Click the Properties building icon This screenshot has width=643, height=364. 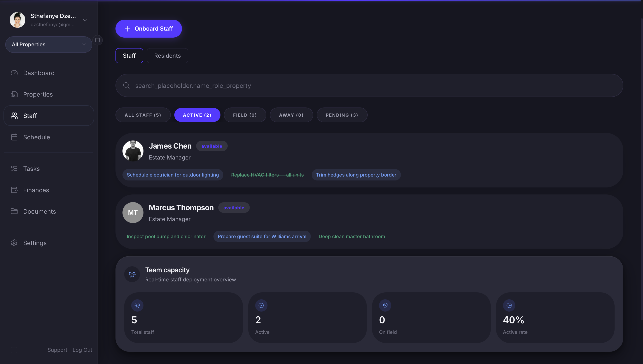click(14, 94)
